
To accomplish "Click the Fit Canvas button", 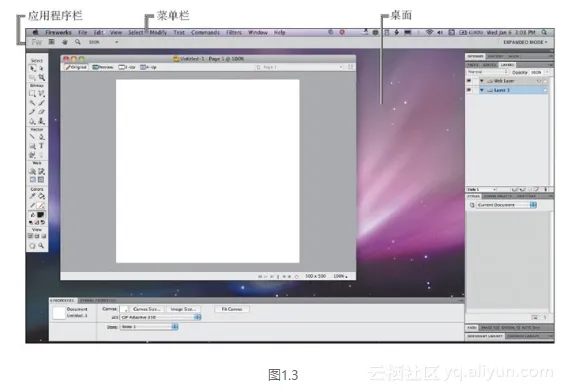I will click(232, 309).
